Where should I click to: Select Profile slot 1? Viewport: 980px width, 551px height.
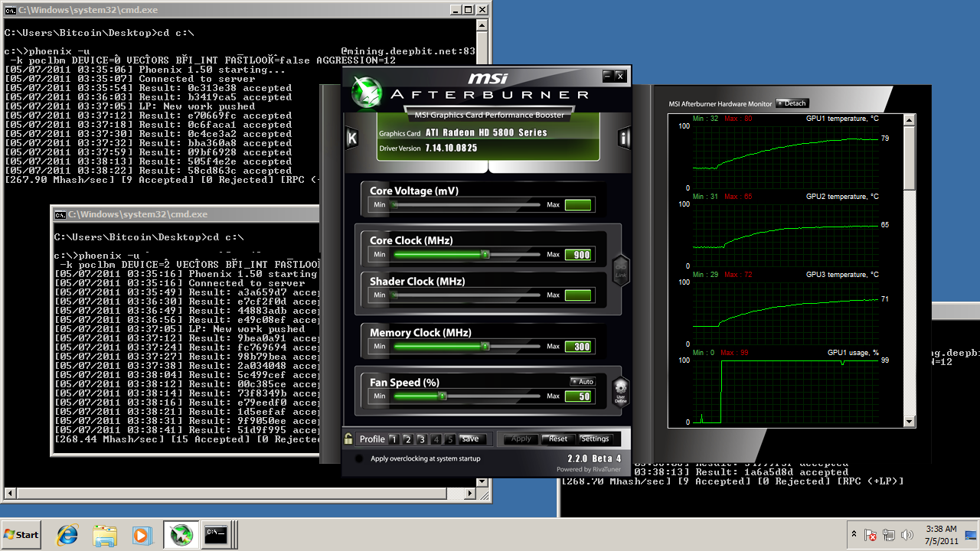coord(394,439)
